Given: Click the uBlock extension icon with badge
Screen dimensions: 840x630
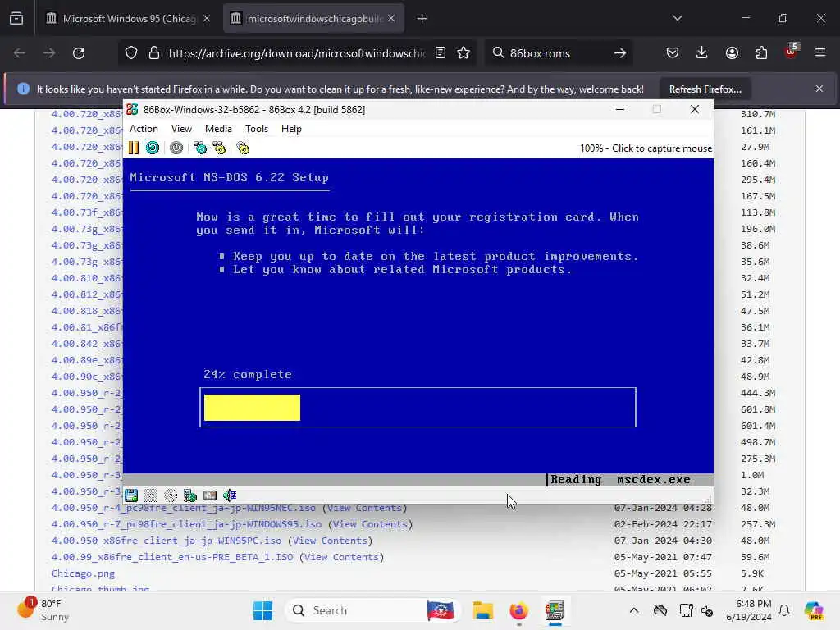Looking at the screenshot, I should (x=791, y=52).
